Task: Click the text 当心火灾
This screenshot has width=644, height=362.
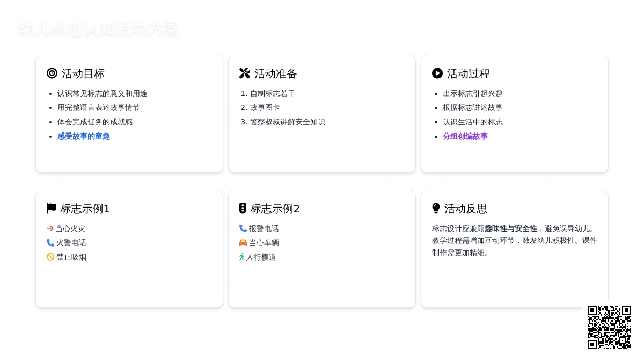Action: (70, 228)
